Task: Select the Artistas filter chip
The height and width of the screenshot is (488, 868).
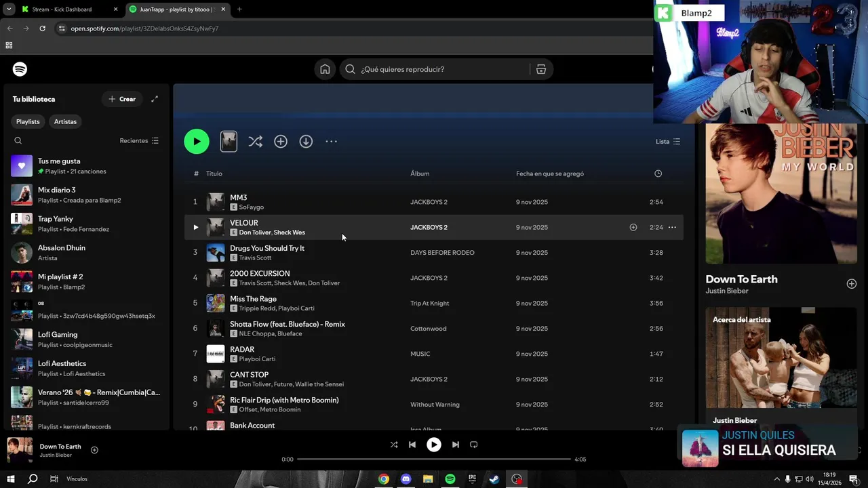Action: [65, 121]
